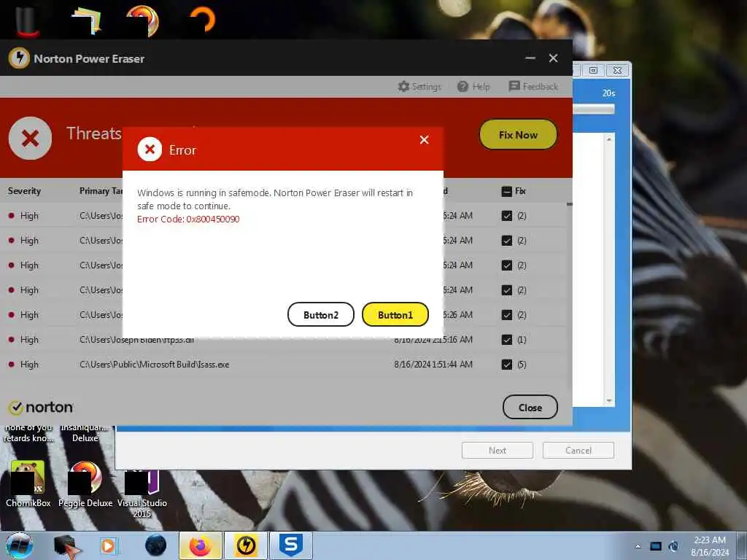This screenshot has width=747, height=560.
Task: Click Button2 in the error dialog
Action: 321,315
